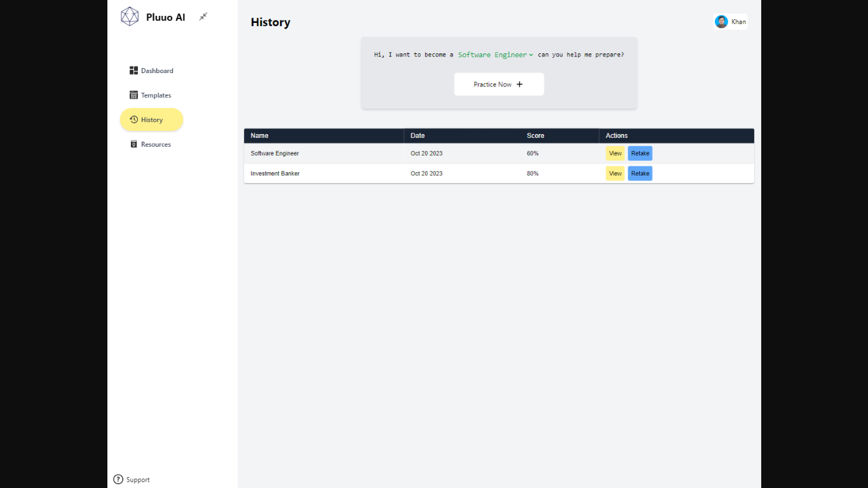
Task: View the Investment Banker result
Action: (615, 173)
